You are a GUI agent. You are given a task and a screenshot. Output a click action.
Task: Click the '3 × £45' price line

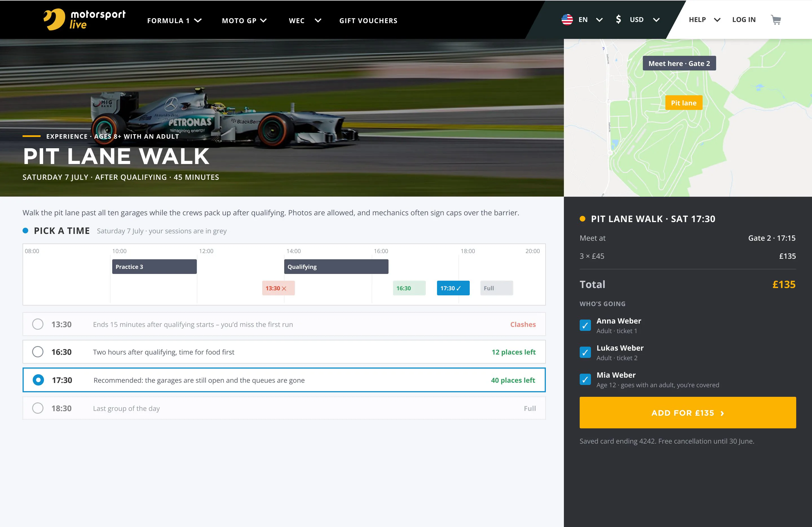(x=592, y=256)
